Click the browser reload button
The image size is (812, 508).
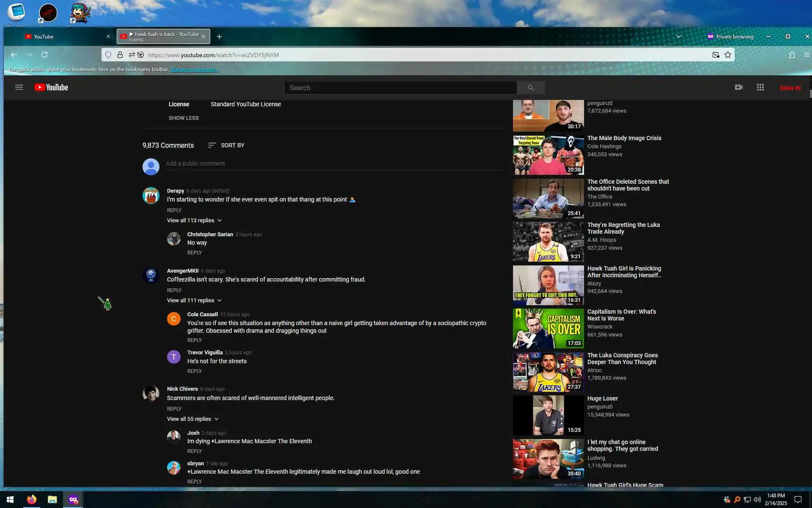44,55
